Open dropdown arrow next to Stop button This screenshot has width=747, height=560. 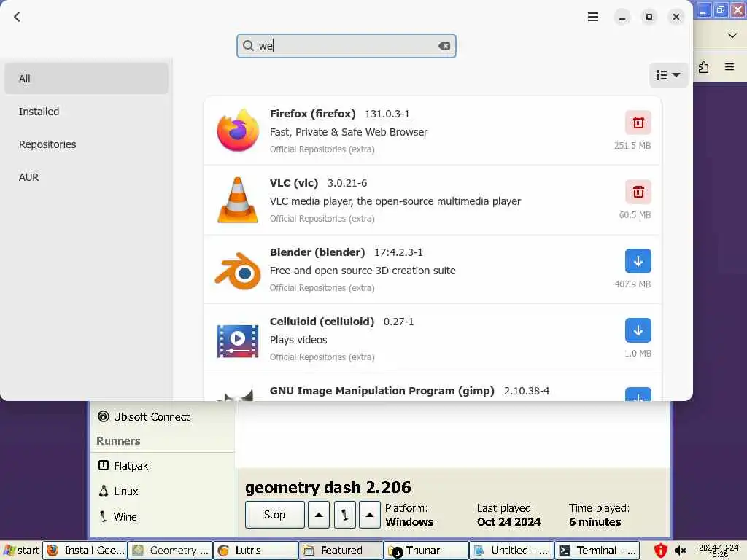coord(319,515)
